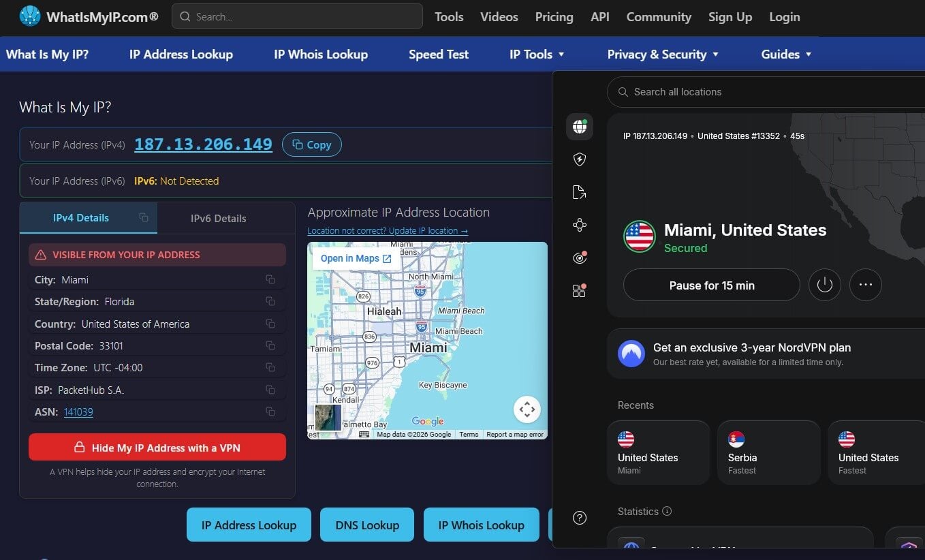This screenshot has width=925, height=560.
Task: Select the IPv4 Details tab
Action: 81,218
